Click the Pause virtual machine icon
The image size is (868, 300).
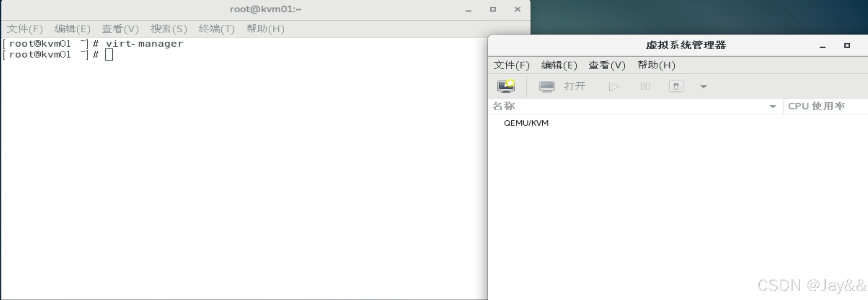[645, 87]
